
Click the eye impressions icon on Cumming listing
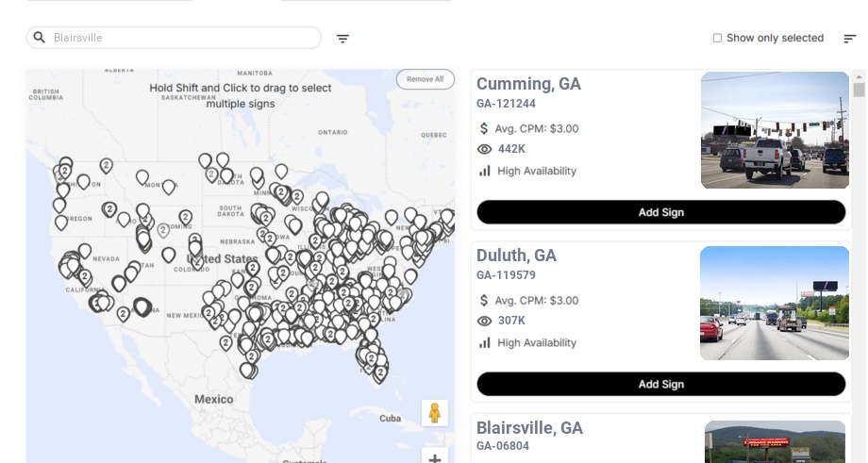[485, 149]
